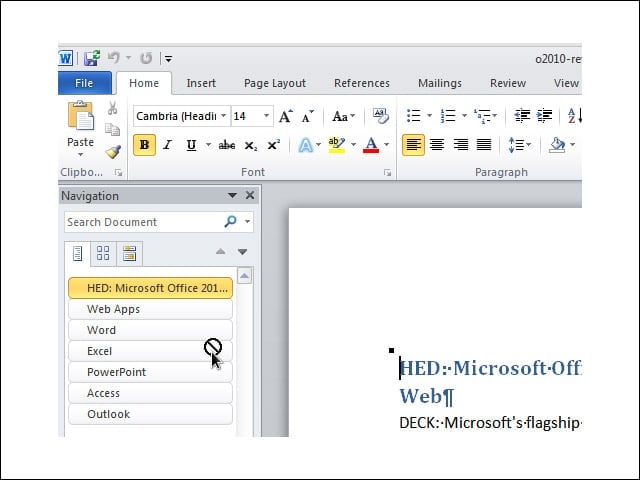This screenshot has width=640, height=480.
Task: Click the Copy icon
Action: pyautogui.click(x=112, y=130)
